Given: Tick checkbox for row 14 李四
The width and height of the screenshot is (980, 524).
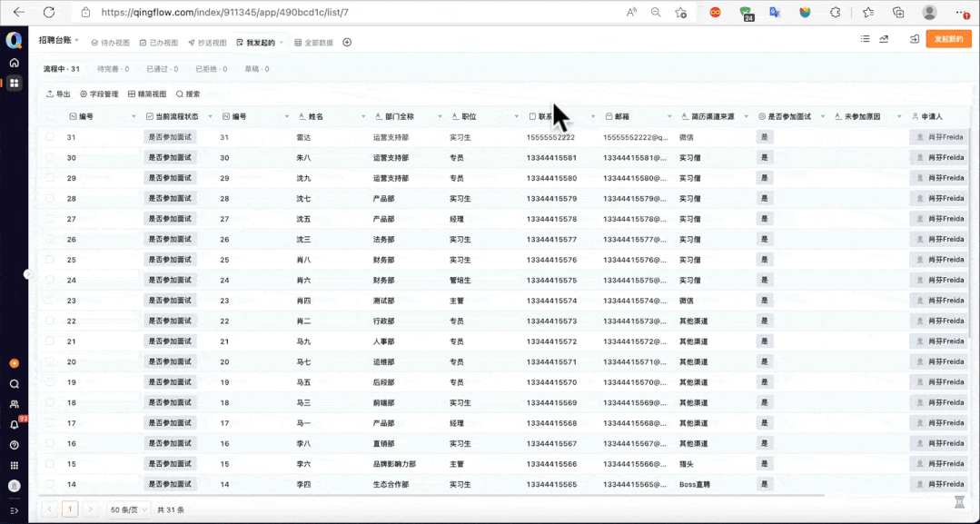Looking at the screenshot, I should tap(50, 484).
